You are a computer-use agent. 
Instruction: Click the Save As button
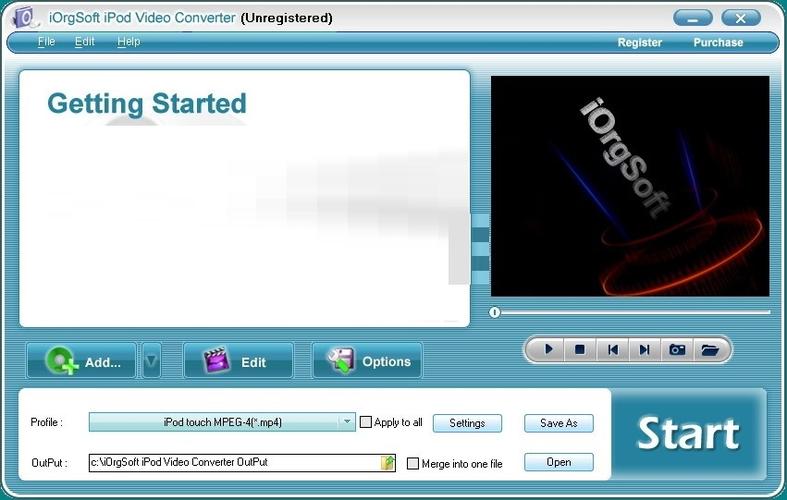tap(559, 423)
